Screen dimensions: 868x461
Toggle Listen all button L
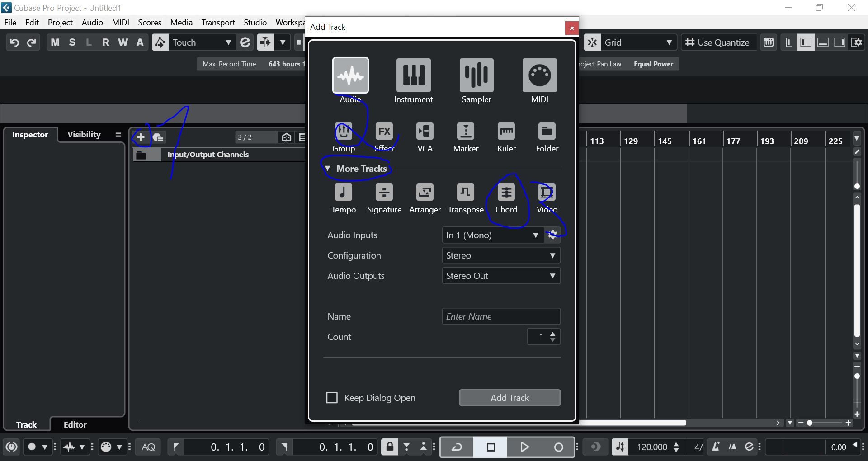pyautogui.click(x=89, y=42)
